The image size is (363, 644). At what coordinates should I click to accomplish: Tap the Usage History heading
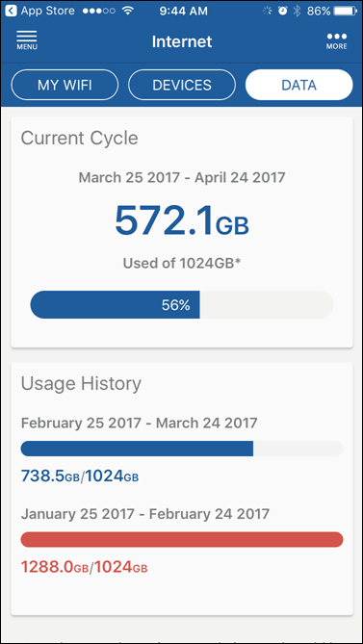(81, 383)
